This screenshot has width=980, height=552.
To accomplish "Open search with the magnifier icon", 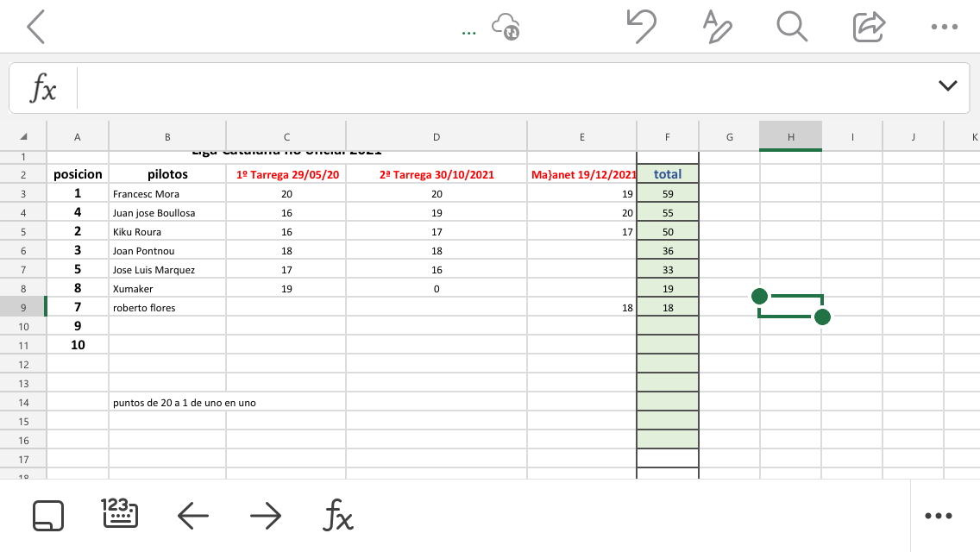I will coord(791,27).
